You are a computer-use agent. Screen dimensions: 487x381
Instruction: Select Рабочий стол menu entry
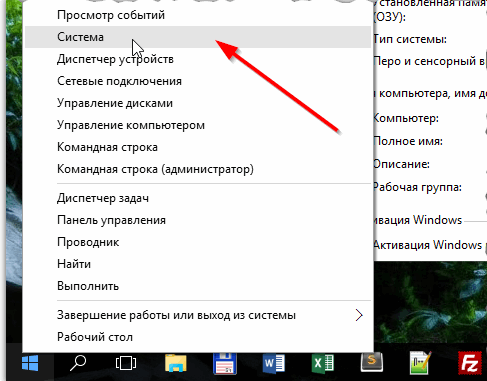click(x=198, y=337)
